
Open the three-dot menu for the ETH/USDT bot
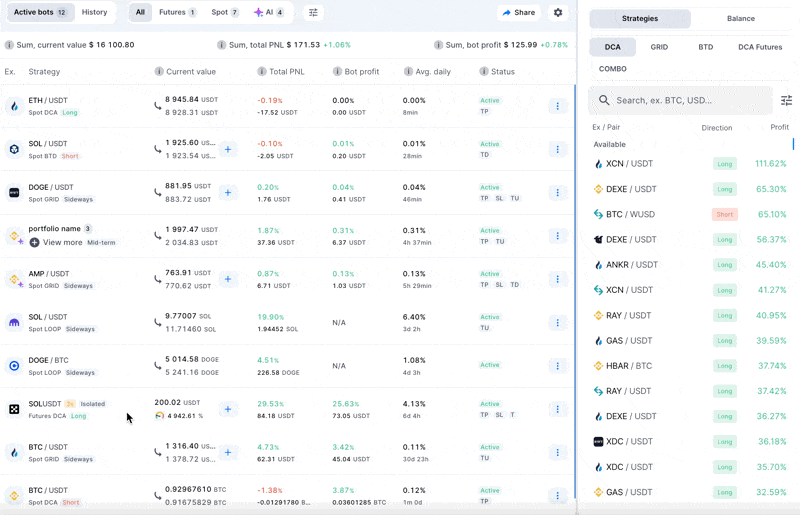558,106
